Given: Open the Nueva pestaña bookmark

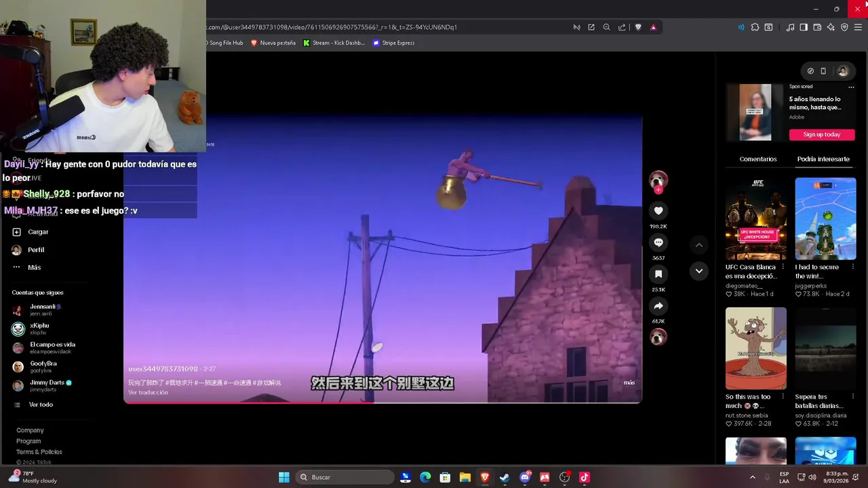Looking at the screenshot, I should (273, 43).
